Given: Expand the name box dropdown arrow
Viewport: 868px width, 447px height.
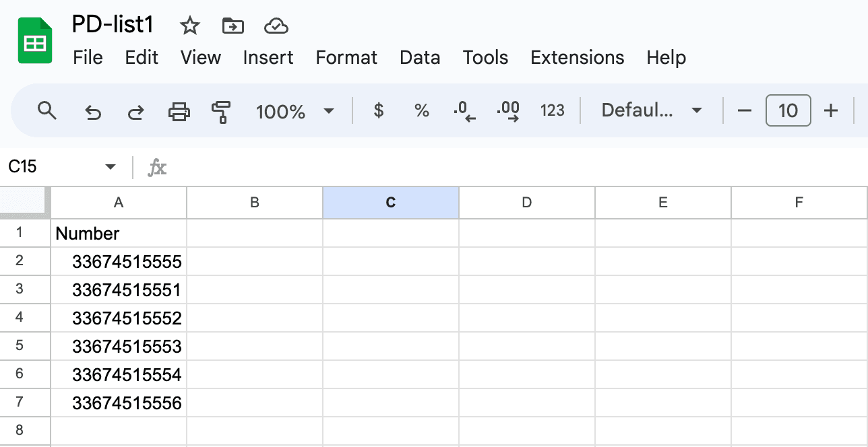Looking at the screenshot, I should coord(111,167).
